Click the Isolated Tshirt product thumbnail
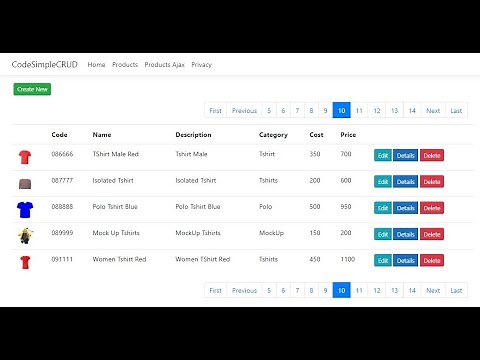The image size is (480, 360). click(25, 184)
